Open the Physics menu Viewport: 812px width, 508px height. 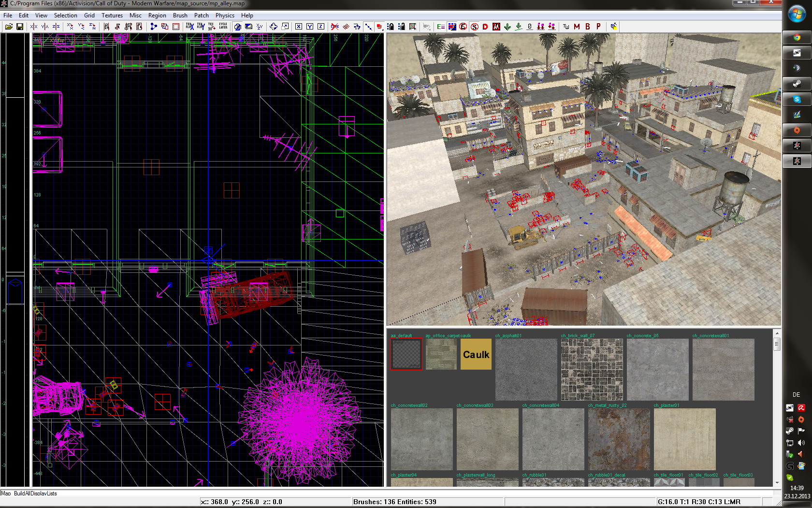pos(225,15)
